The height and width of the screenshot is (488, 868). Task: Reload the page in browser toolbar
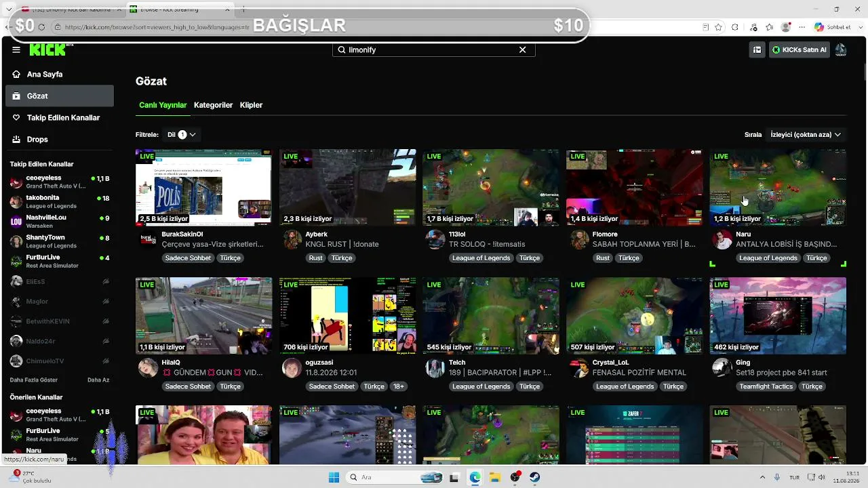click(x=41, y=27)
